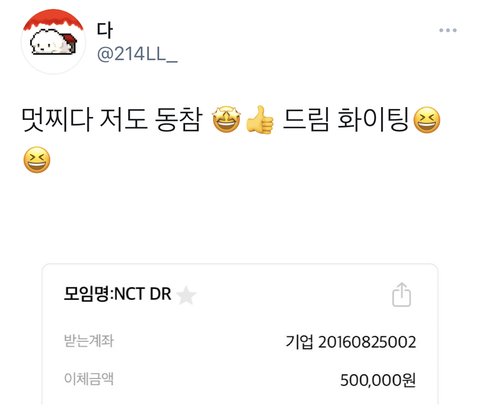Click the tweet text 멋찌다 저도 동참
This screenshot has height=419, width=480.
(x=112, y=119)
